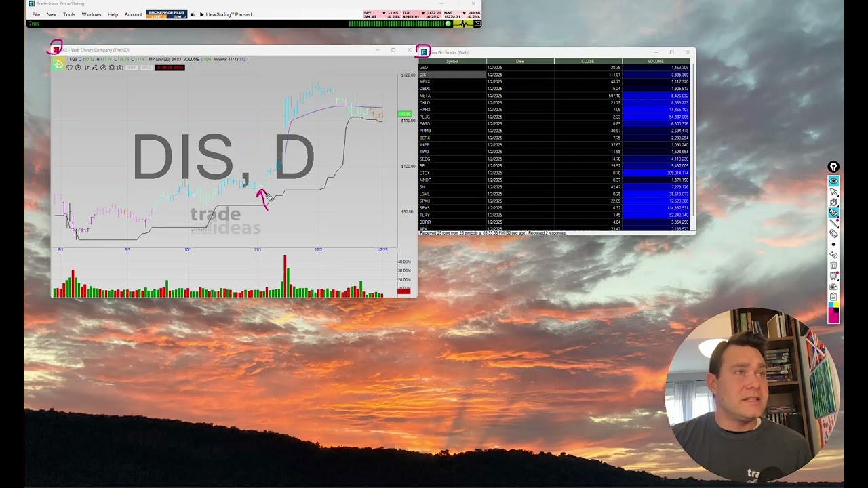Select the META symbol row
Viewport: 868px width, 488px height.
pyautogui.click(x=554, y=96)
